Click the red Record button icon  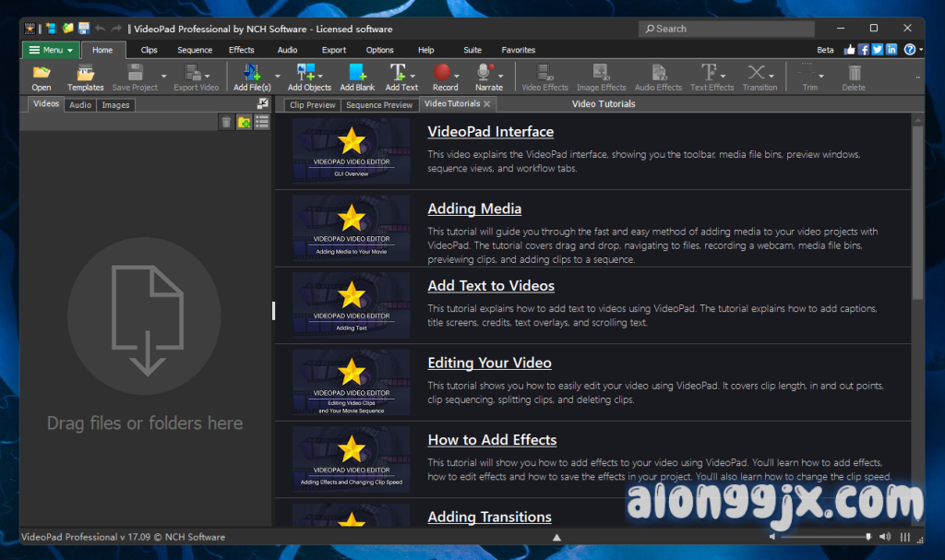(445, 73)
